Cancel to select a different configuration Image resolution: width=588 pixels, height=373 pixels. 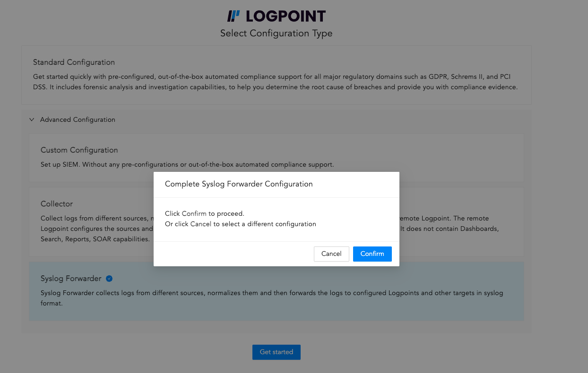tap(331, 254)
